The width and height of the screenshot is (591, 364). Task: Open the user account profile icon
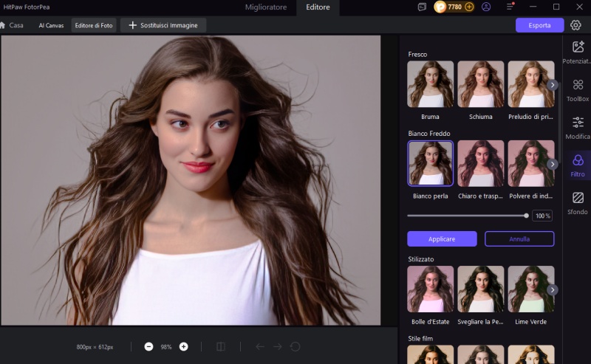click(485, 7)
